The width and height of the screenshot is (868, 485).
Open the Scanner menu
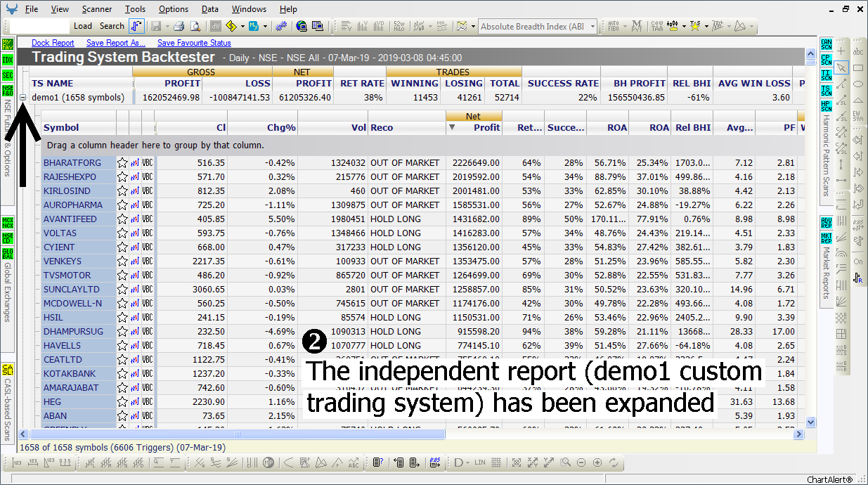[x=97, y=9]
